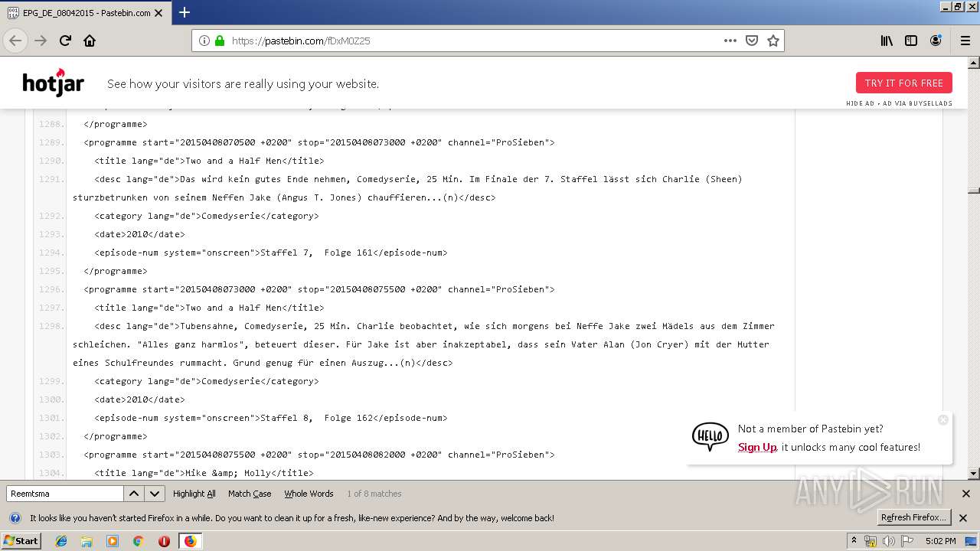The height and width of the screenshot is (551, 980).
Task: Click the hotjar logo in the ad
Action: pos(53,83)
